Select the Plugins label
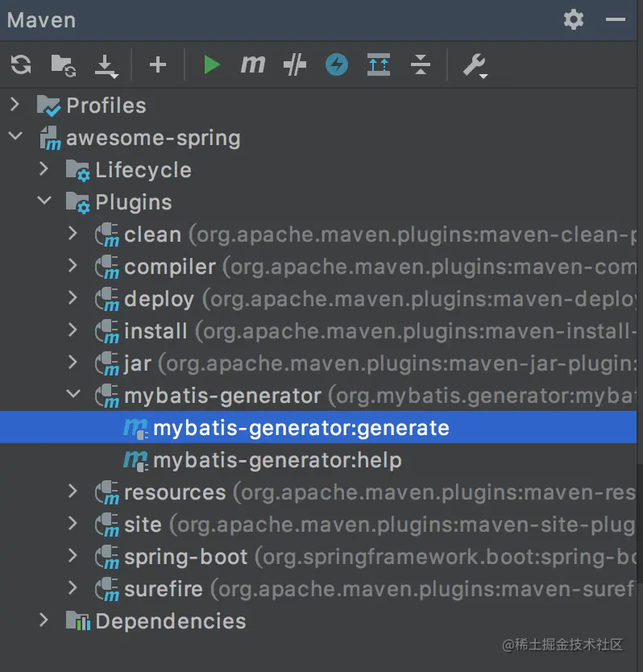Image resolution: width=643 pixels, height=672 pixels. [133, 202]
